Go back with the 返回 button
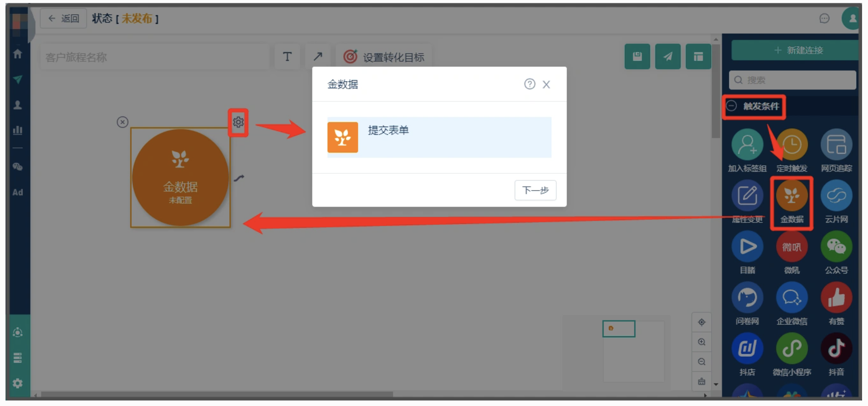 tap(64, 18)
